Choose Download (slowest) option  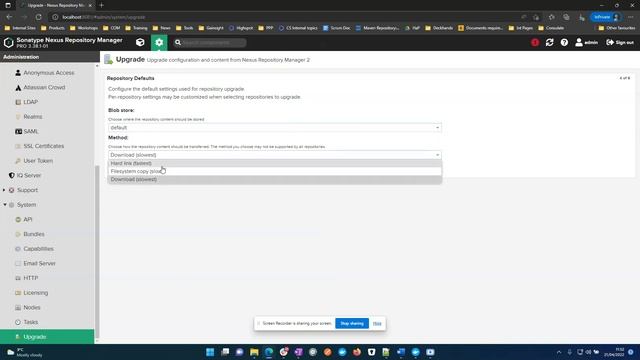(x=275, y=180)
